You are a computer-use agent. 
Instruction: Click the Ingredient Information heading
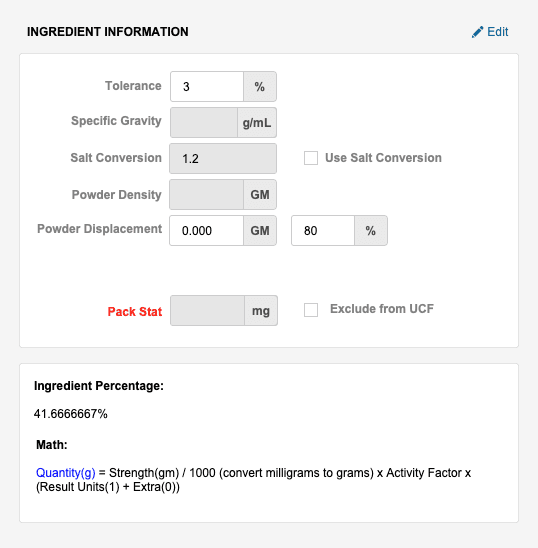pyautogui.click(x=108, y=32)
